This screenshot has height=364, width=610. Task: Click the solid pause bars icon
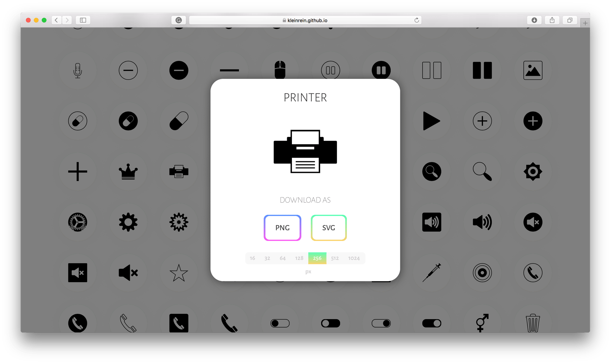click(482, 70)
